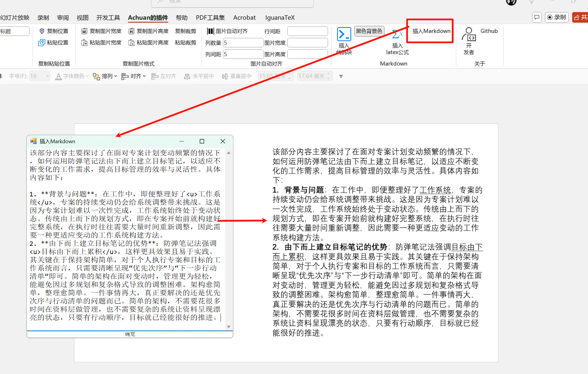The height and width of the screenshot is (374, 588).
Task: Open the Arrange dropdown
Action: pyautogui.click(x=105, y=76)
